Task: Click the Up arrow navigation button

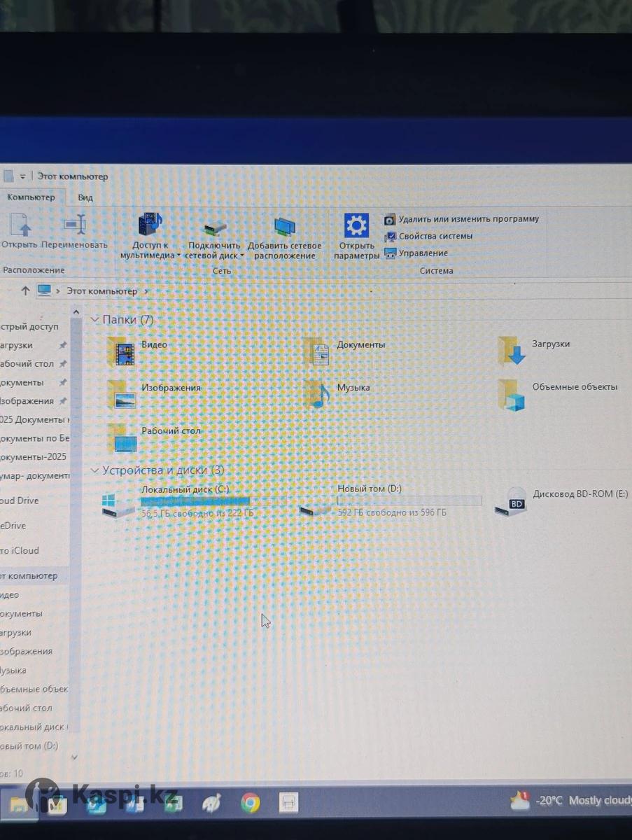Action: click(25, 290)
